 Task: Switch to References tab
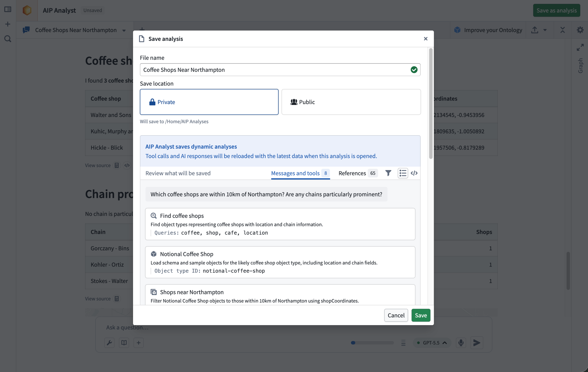(358, 173)
